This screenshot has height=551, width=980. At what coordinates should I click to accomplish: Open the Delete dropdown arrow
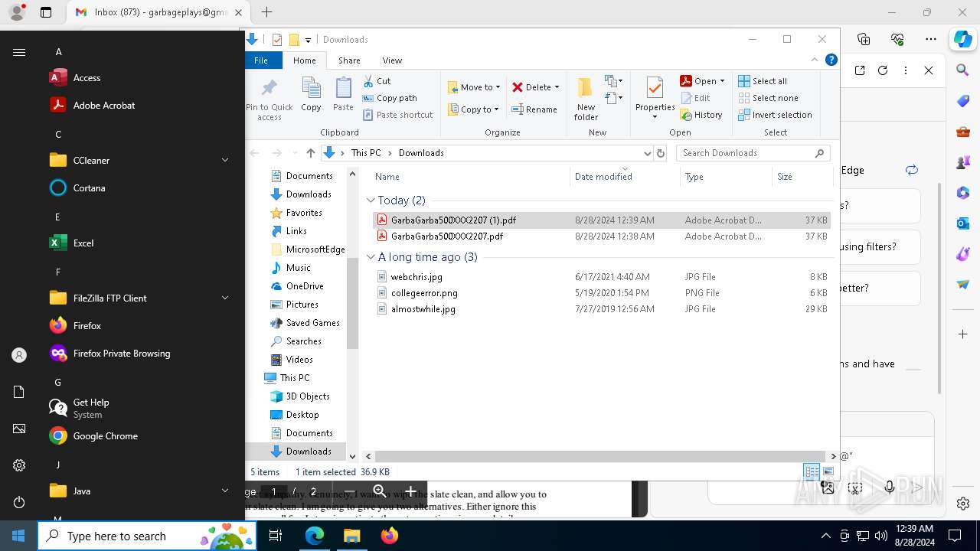pos(557,87)
